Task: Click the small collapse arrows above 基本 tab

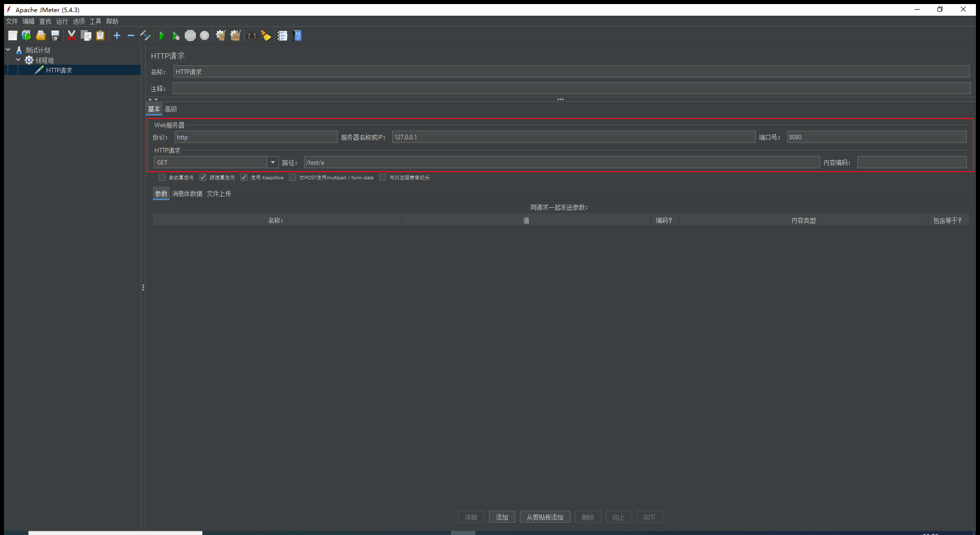Action: 153,99
